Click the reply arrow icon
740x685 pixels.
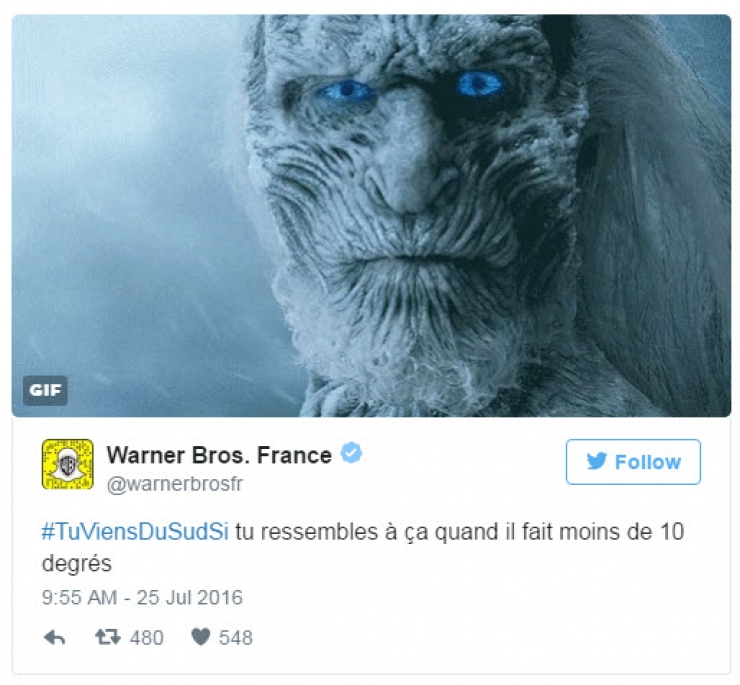[54, 638]
